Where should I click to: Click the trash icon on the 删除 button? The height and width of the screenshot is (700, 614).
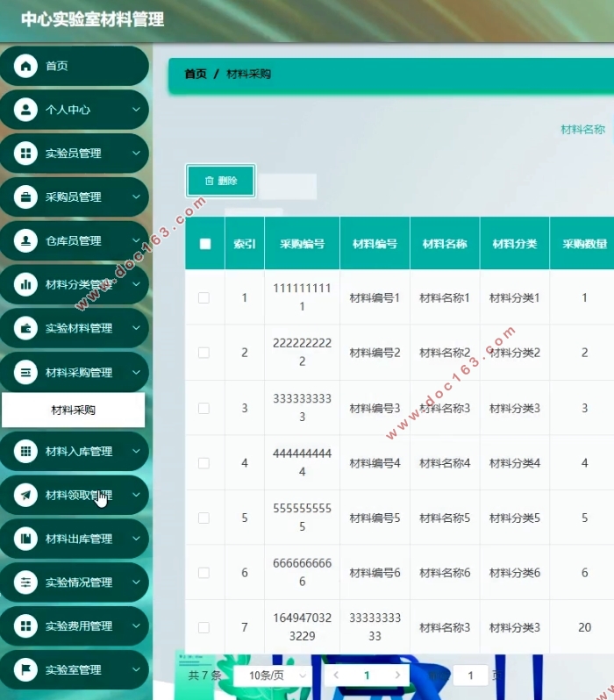[209, 181]
